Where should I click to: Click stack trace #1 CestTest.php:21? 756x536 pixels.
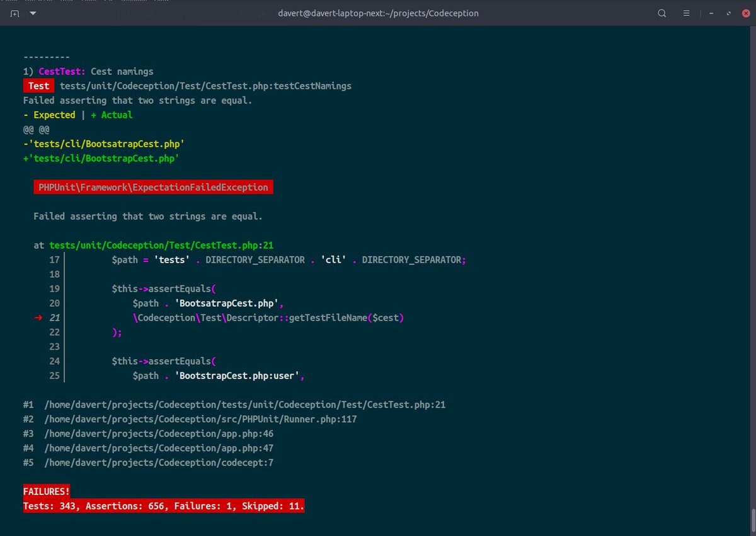pos(234,404)
